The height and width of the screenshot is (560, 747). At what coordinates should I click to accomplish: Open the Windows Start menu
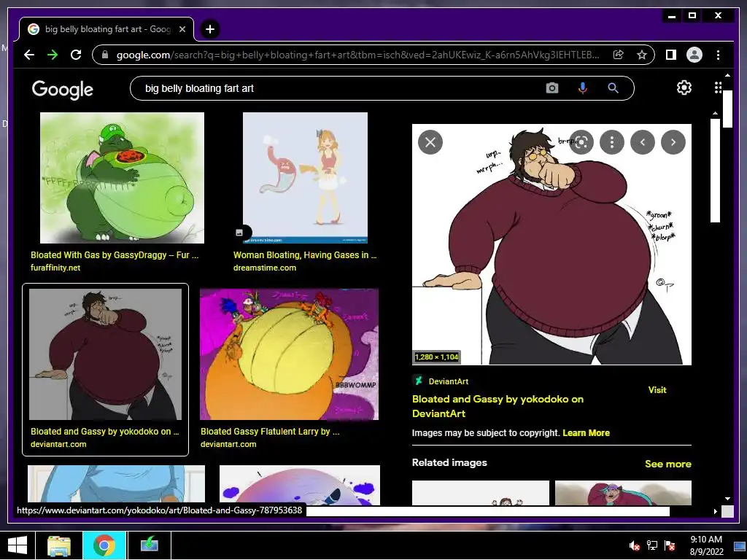[18, 545]
